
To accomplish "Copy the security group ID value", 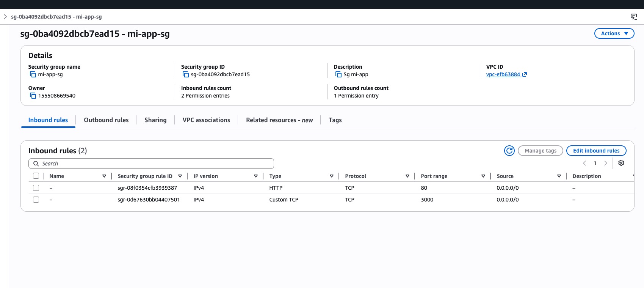I will point(186,74).
